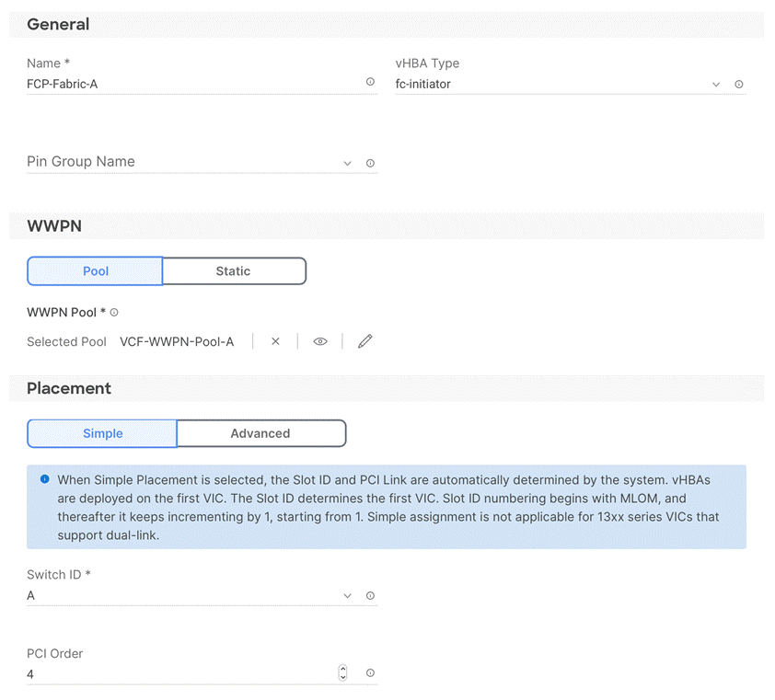Viewport: 775px width, 700px height.
Task: Switch WWPN assignment to Static
Action: pyautogui.click(x=234, y=270)
